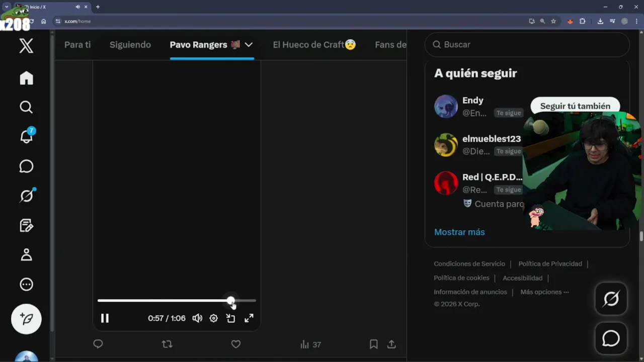Expand video to fullscreen
The width and height of the screenshot is (644, 362).
click(249, 318)
